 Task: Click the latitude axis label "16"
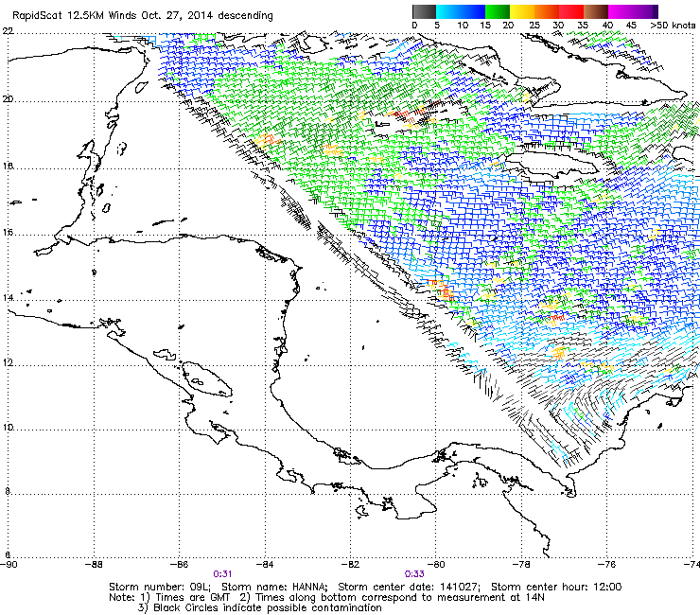(x=8, y=233)
